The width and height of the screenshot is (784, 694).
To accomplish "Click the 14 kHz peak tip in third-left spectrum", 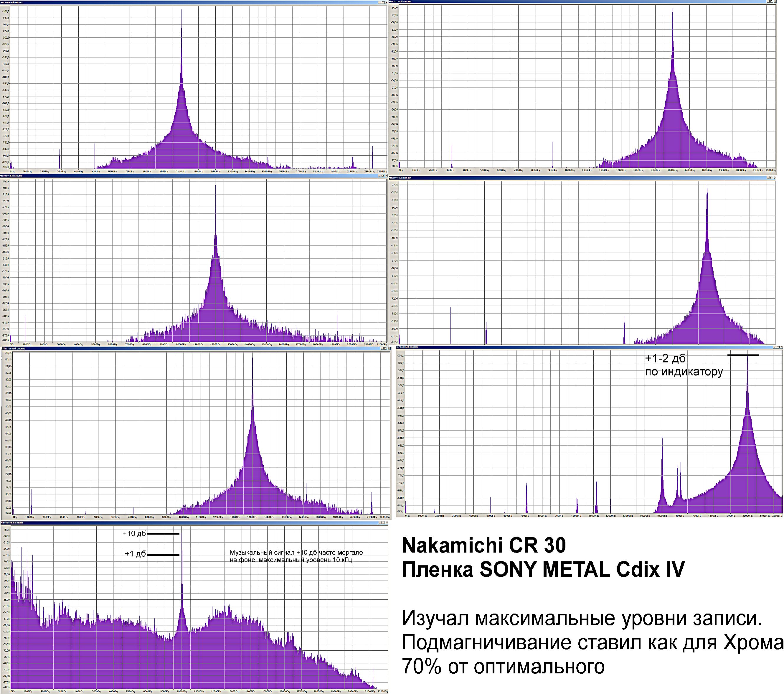I will (x=252, y=358).
